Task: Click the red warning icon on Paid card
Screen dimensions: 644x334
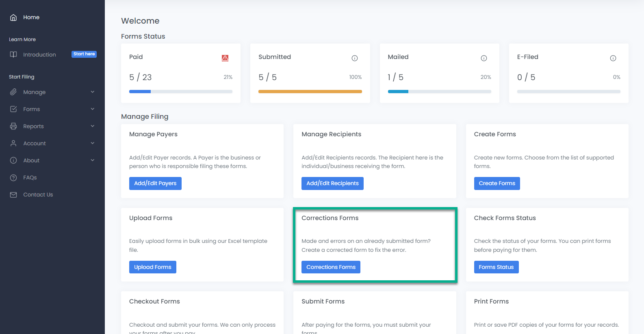Action: [225, 58]
